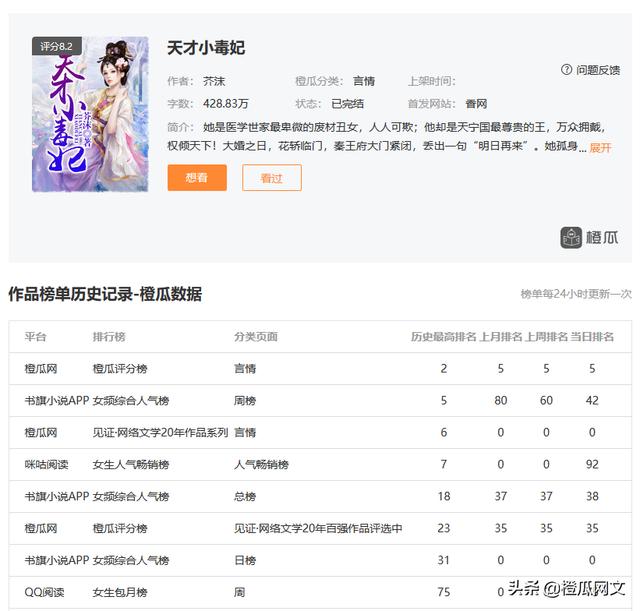
Task: Click 女频综合人气榜 in the 日榜 row
Action: 131,560
